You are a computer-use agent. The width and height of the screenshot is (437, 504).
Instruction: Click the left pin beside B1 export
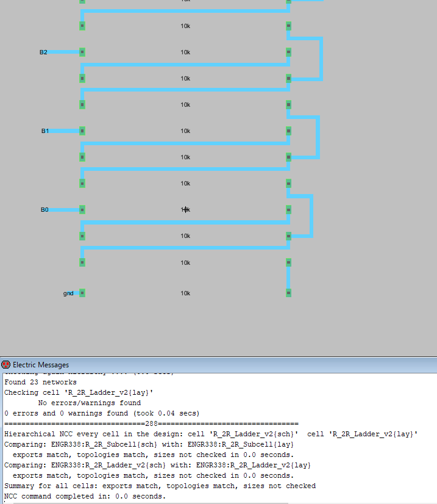click(x=82, y=131)
